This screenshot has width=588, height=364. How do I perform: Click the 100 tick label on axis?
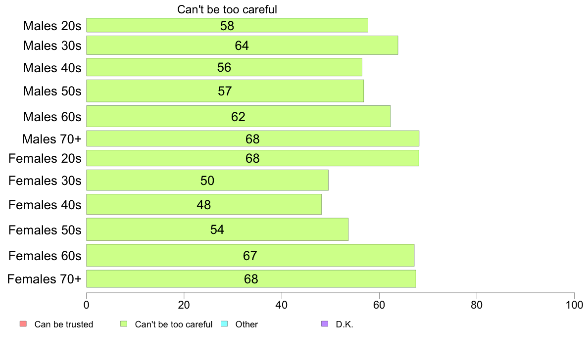point(574,305)
